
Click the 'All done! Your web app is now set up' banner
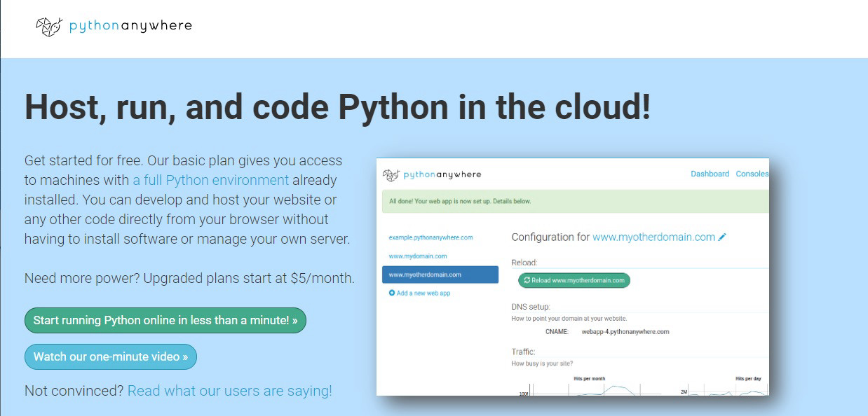tap(576, 201)
